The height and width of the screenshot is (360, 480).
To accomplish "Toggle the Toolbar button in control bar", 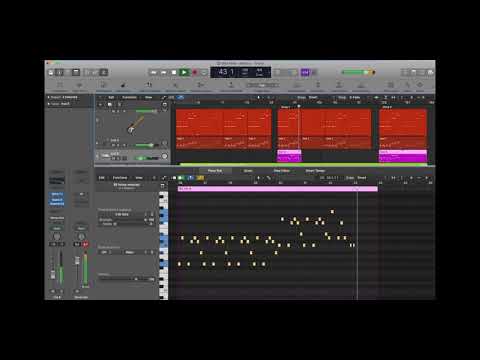I will click(76, 72).
